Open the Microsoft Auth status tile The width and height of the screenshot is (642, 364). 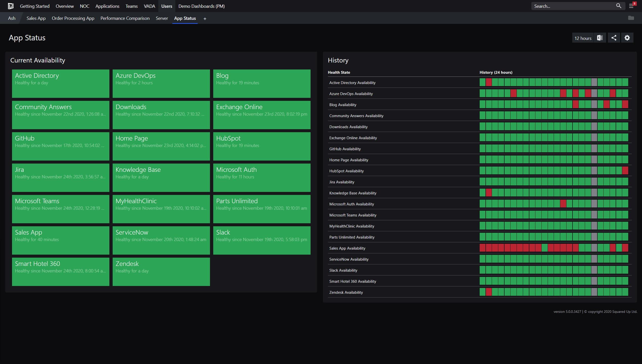(x=262, y=177)
